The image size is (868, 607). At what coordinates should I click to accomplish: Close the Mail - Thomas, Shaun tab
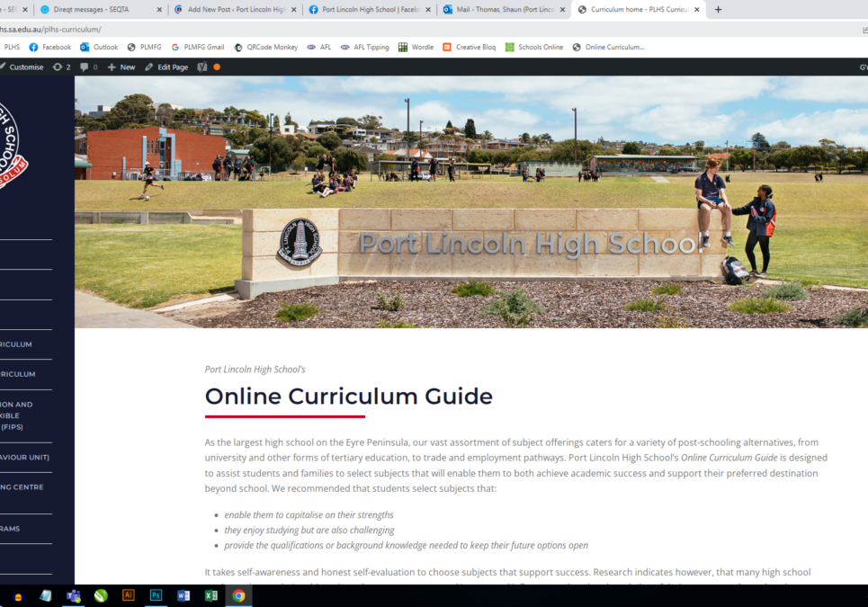click(562, 9)
